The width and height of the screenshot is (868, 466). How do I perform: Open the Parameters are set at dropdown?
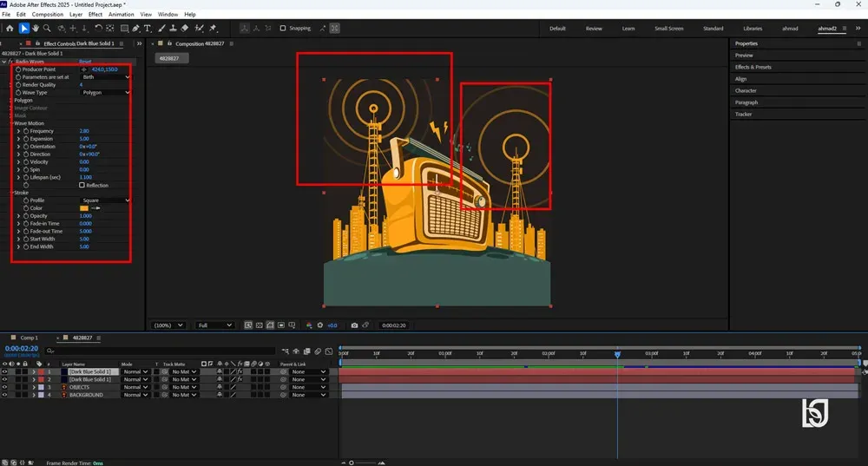tap(105, 77)
